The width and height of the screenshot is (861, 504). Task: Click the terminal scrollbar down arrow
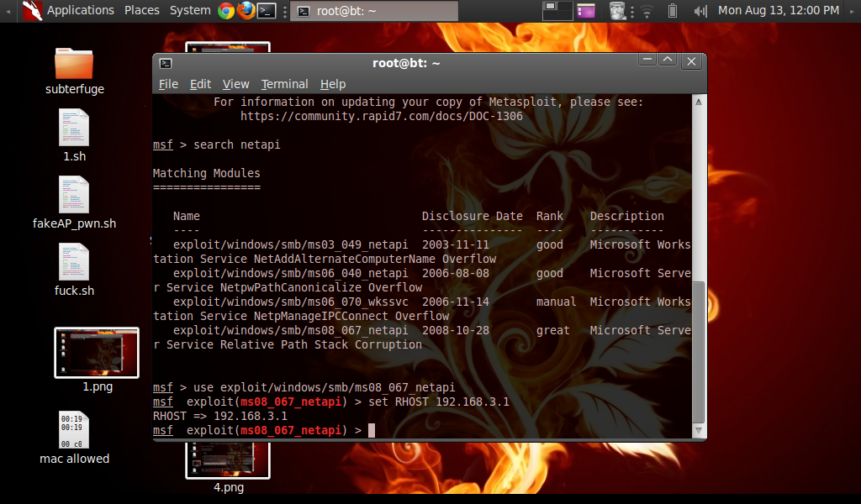[699, 431]
